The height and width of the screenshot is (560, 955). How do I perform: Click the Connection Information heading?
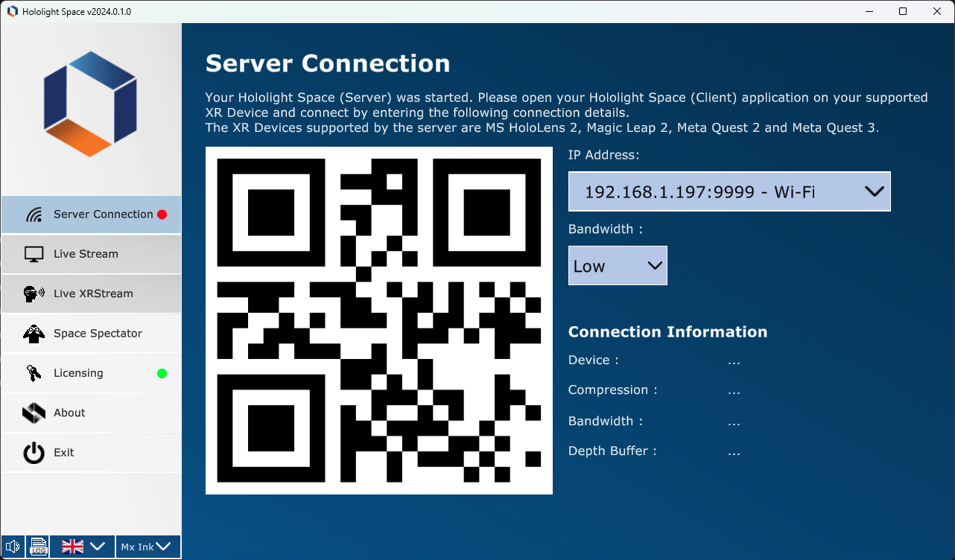[x=667, y=332]
